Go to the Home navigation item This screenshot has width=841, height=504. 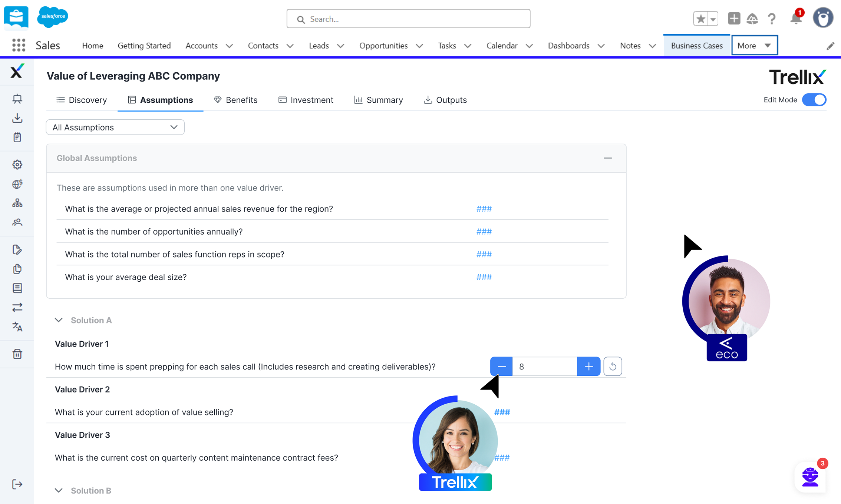click(x=93, y=46)
